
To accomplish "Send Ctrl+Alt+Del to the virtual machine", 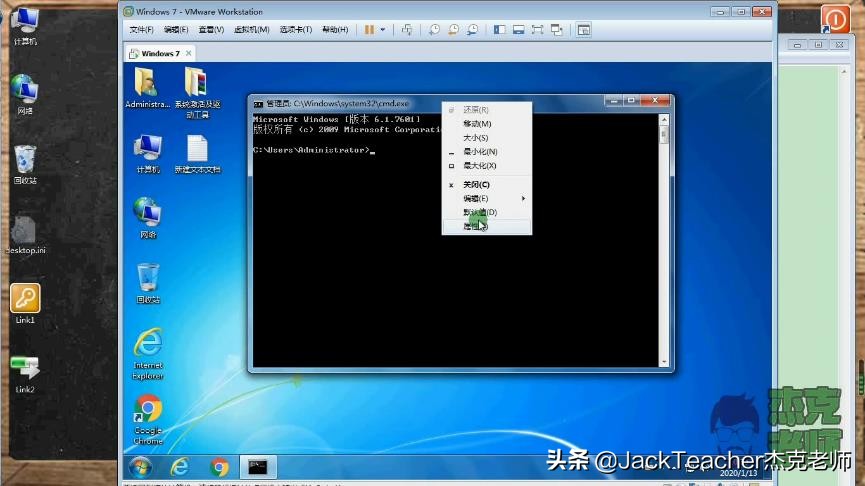I will (x=407, y=30).
